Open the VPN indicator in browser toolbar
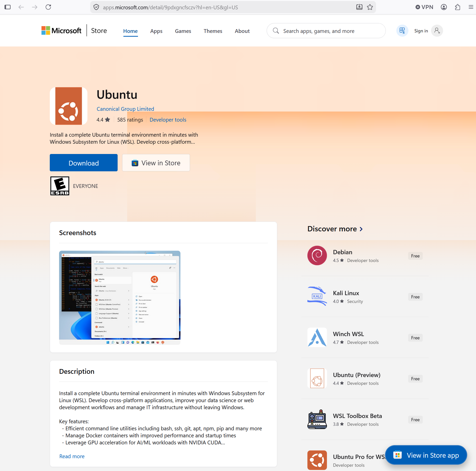This screenshot has width=476, height=471. tap(424, 7)
